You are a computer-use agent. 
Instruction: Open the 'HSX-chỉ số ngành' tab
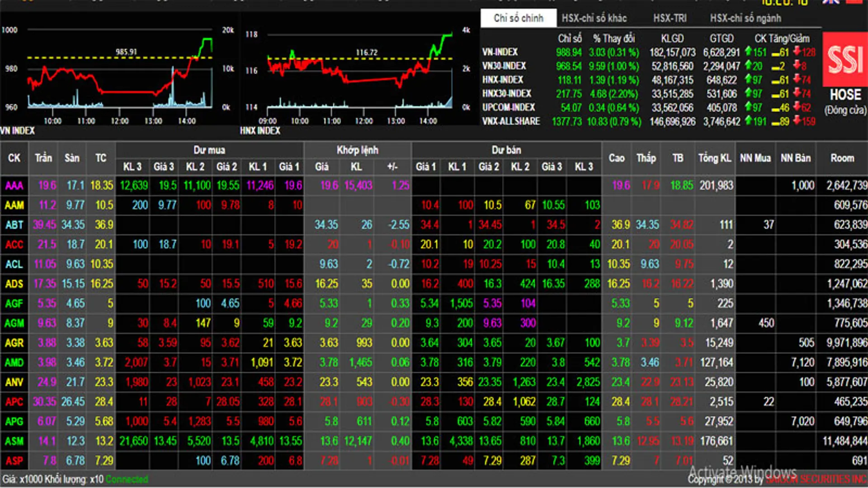coord(745,18)
